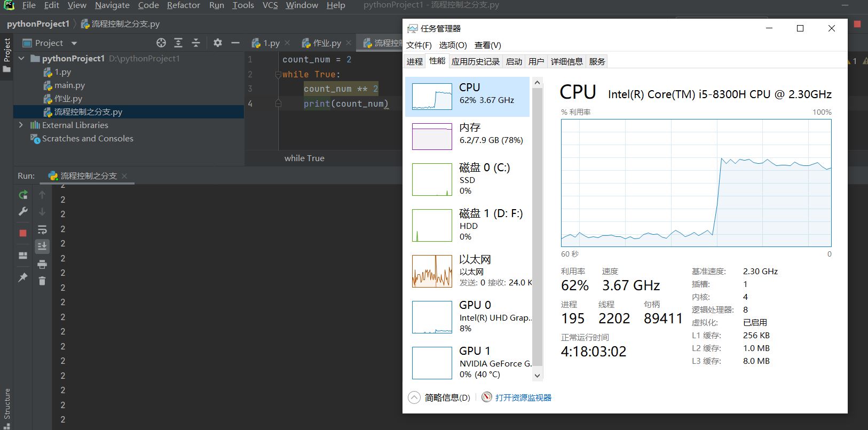The width and height of the screenshot is (868, 430).
Task: Click the while True editor breadcrumb
Action: pos(304,158)
